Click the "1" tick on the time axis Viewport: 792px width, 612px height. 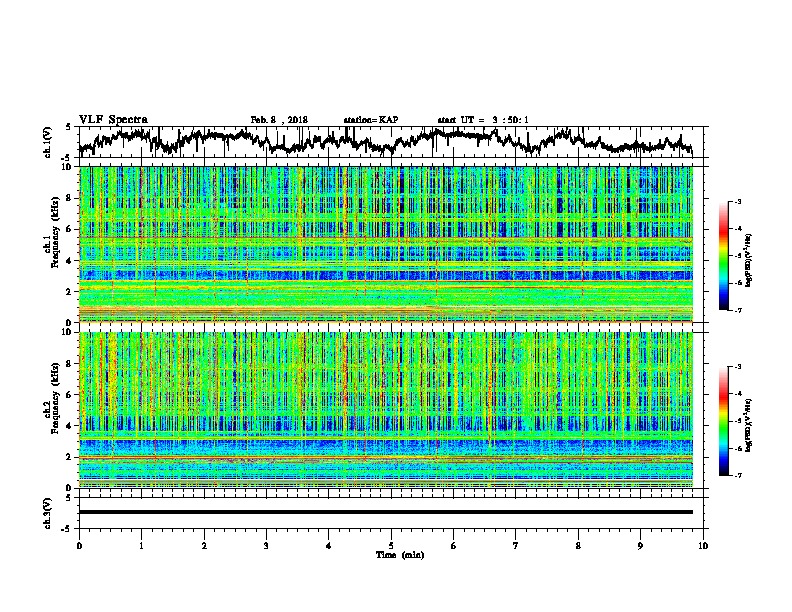[x=141, y=546]
